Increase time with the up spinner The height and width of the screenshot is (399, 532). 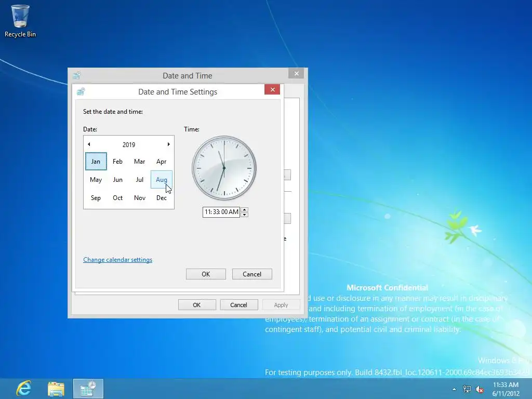point(244,209)
